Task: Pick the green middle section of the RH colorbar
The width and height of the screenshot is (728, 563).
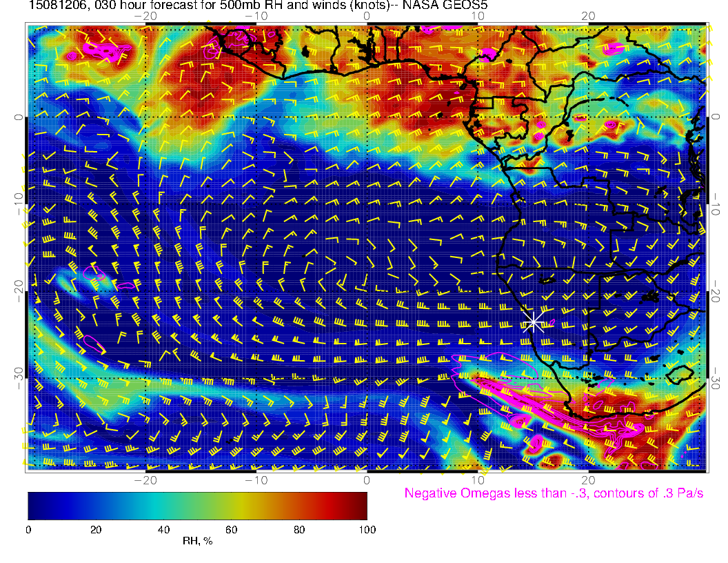Action: (198, 505)
